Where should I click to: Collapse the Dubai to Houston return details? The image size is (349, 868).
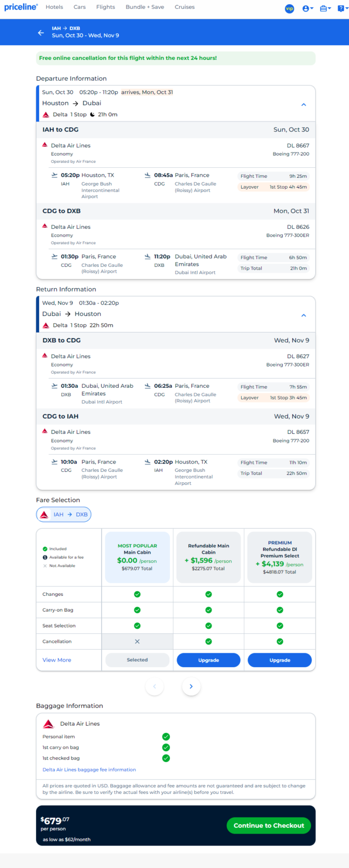pos(304,315)
